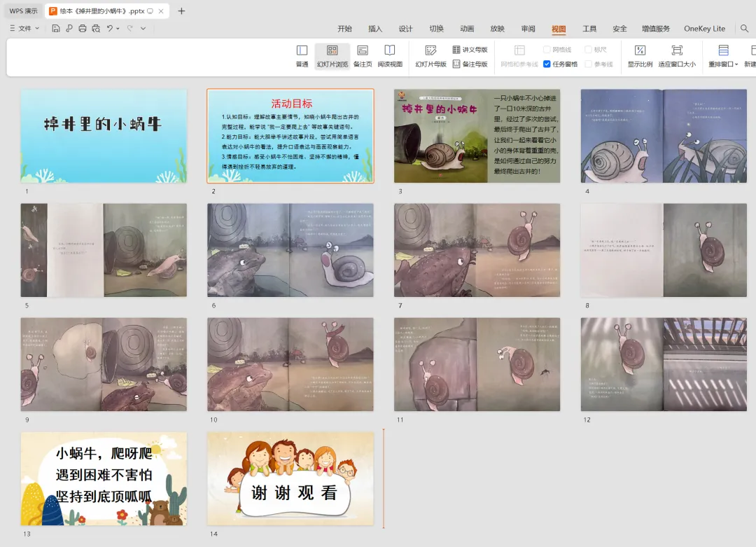
Task: Select slide 8 thumbnail
Action: (x=664, y=250)
